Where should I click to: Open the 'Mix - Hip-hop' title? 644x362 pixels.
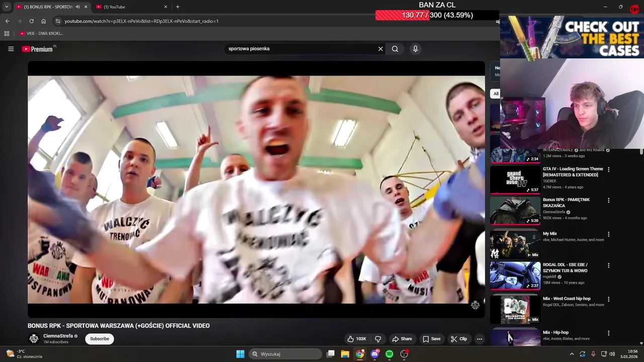click(555, 332)
